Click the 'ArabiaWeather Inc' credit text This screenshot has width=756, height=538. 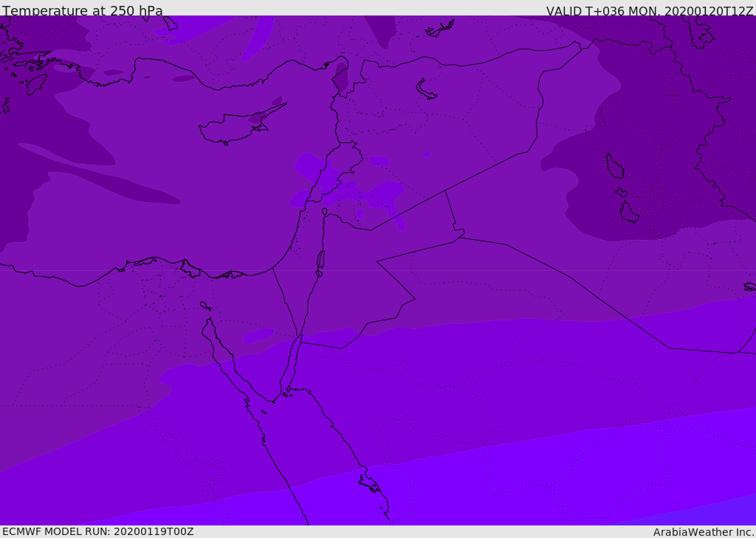coord(704,532)
